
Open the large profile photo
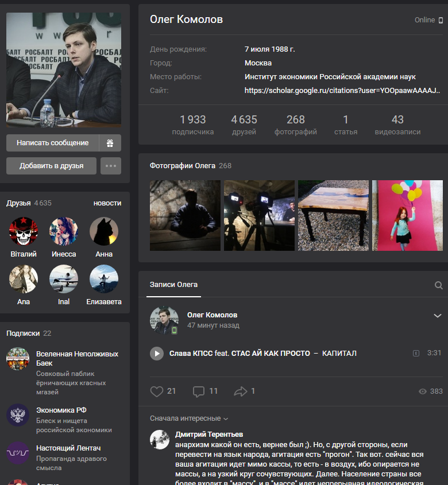[x=64, y=70]
